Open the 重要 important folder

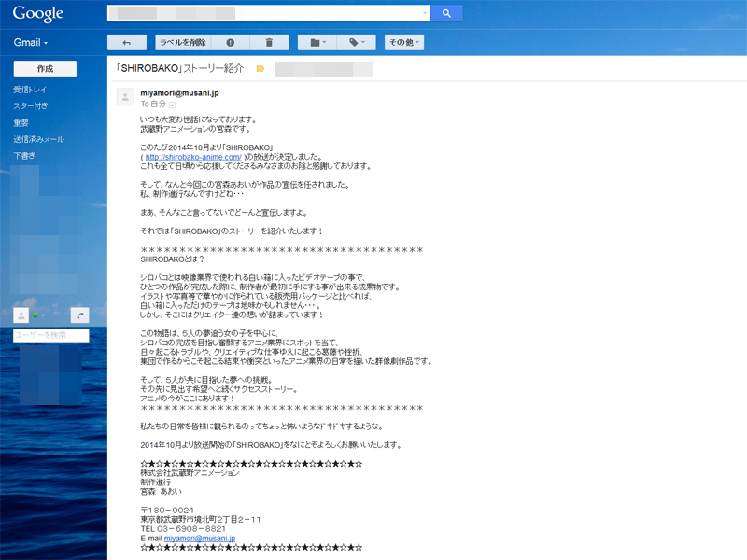(x=21, y=123)
